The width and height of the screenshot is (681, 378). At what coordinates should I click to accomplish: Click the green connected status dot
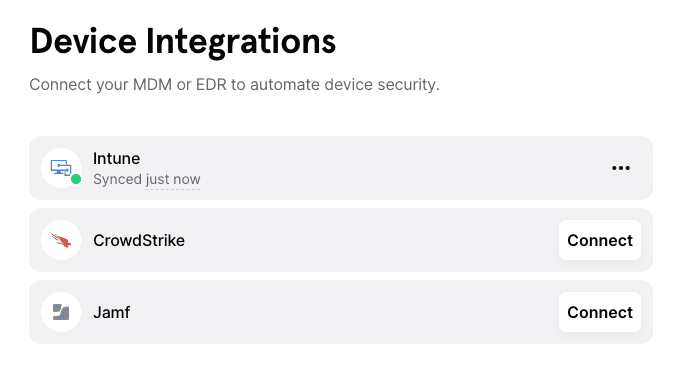click(x=76, y=179)
